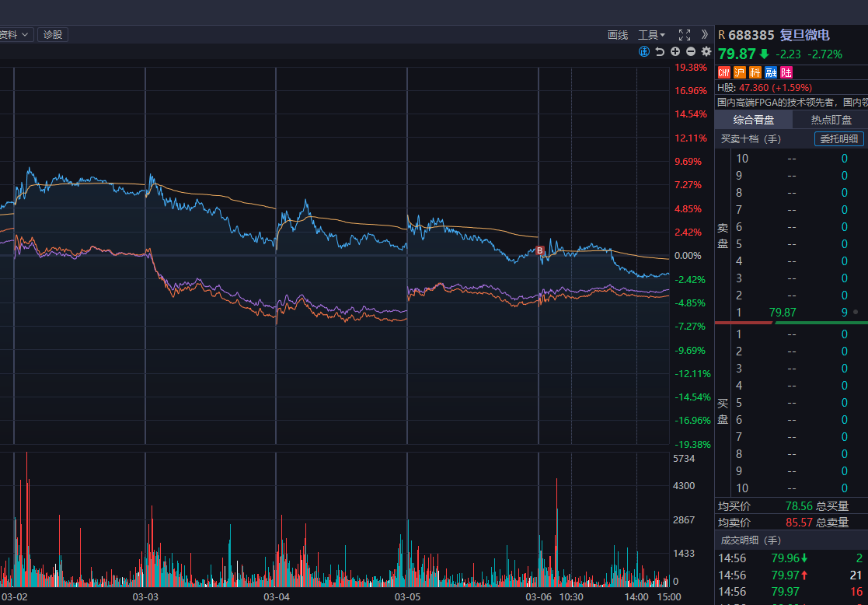
Task: Switch to the 综合看盘 tab
Action: tap(754, 120)
